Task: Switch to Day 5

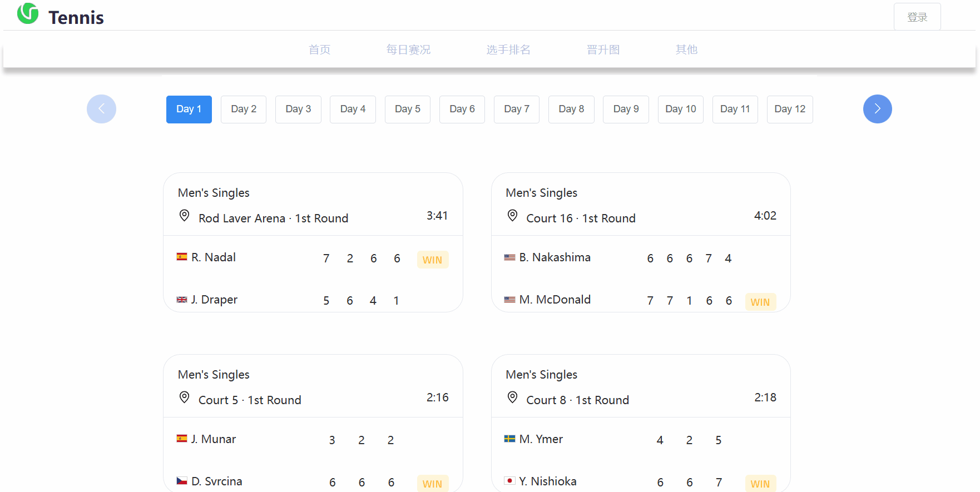Action: pyautogui.click(x=408, y=110)
